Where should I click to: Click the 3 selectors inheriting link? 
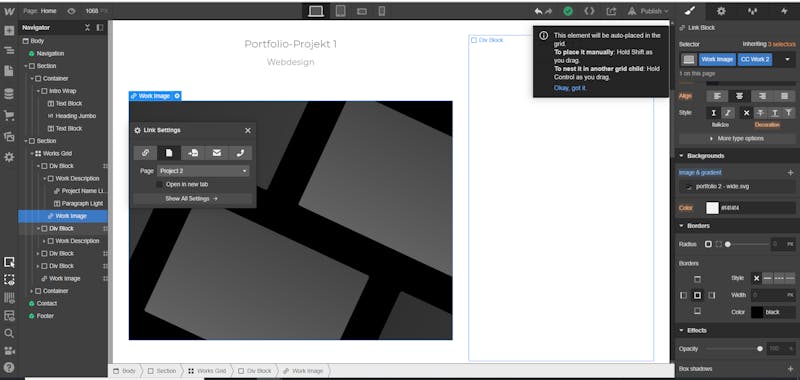click(x=782, y=44)
